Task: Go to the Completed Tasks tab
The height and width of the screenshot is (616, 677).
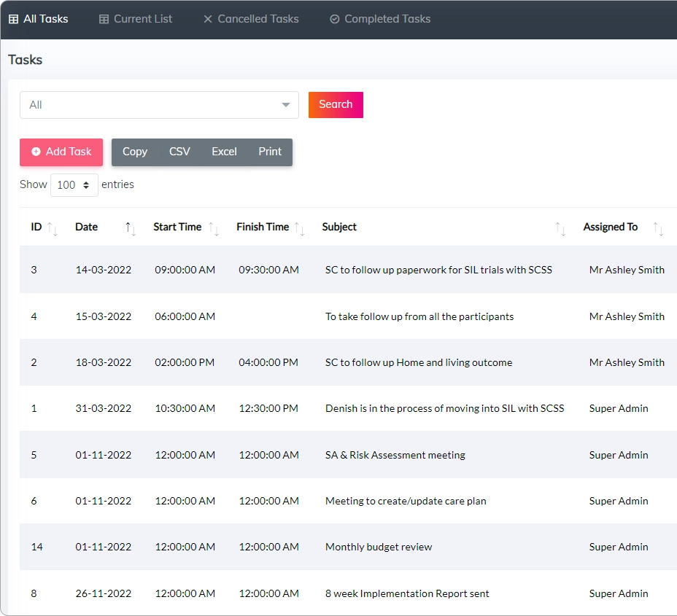Action: click(x=380, y=19)
